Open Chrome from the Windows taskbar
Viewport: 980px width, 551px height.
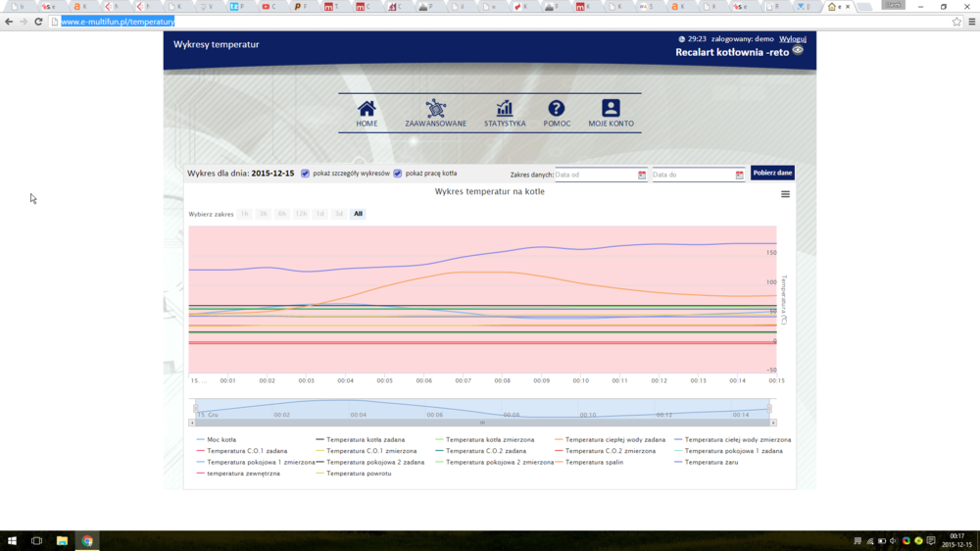coord(87,540)
